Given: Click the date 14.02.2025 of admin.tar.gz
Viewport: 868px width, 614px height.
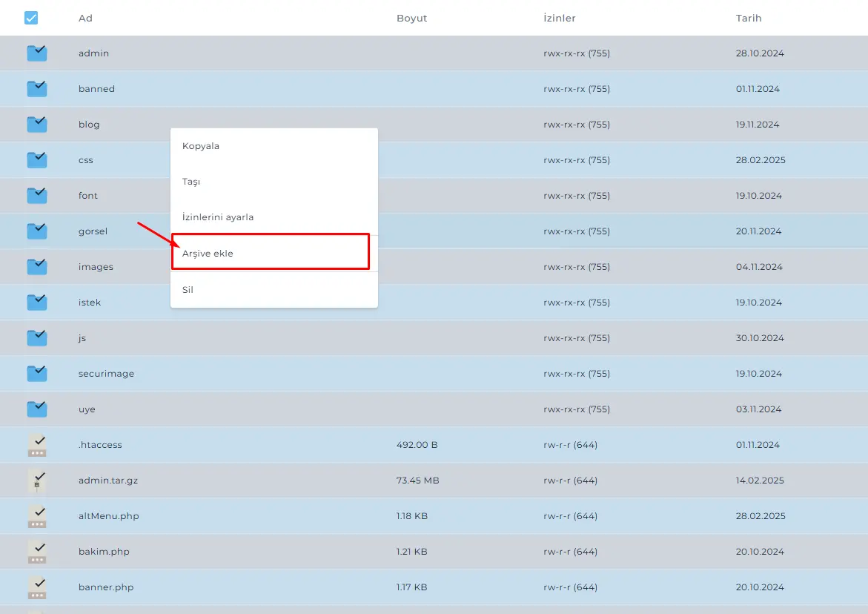Looking at the screenshot, I should pos(760,480).
